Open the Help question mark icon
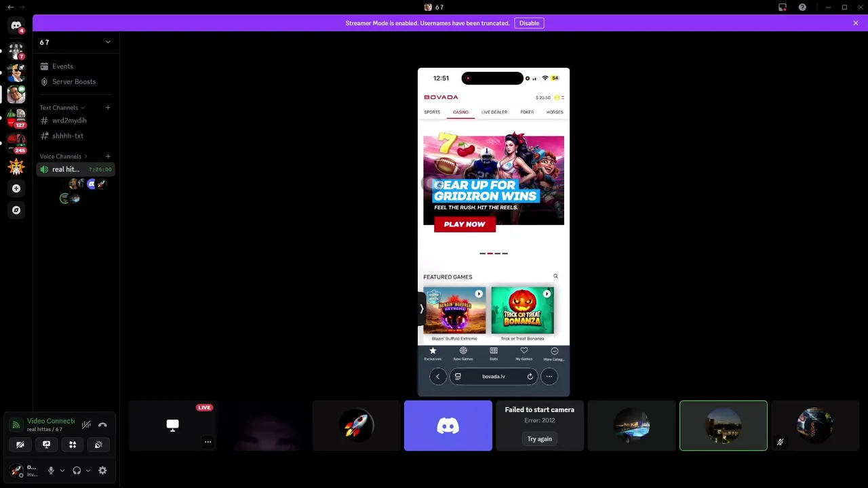Image resolution: width=868 pixels, height=488 pixels. tap(802, 7)
